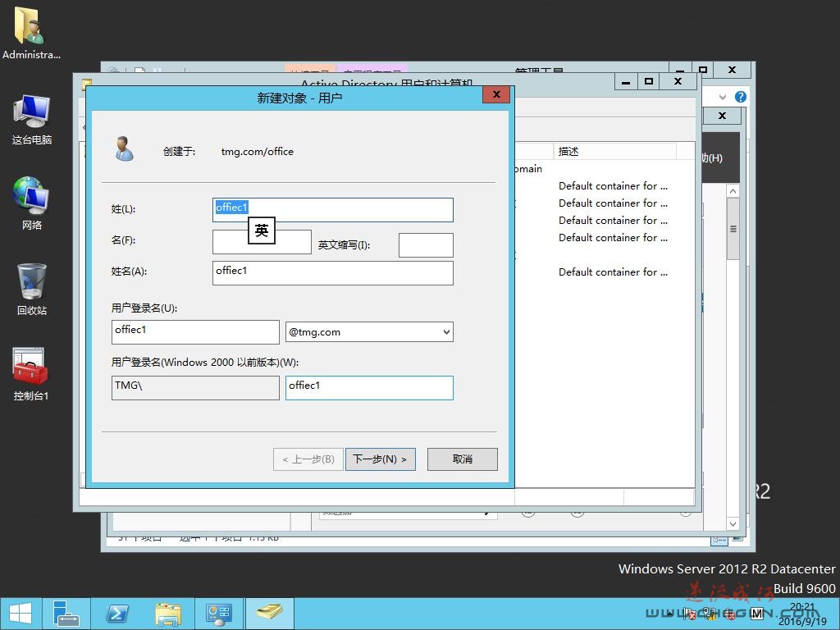Open the 控制台1 toolbox desktop icon
Image resolution: width=840 pixels, height=630 pixels.
(x=30, y=374)
